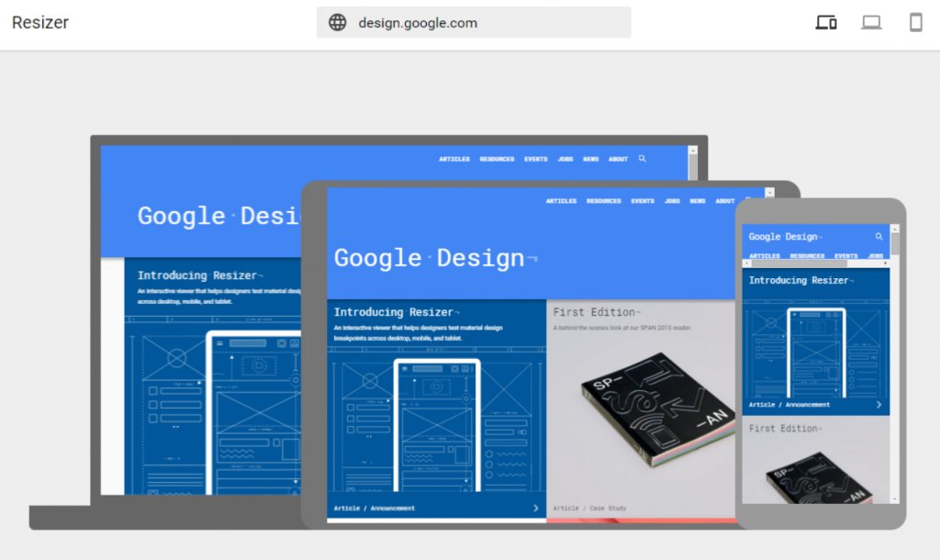
Task: Open the First Edition article headline
Action: (x=597, y=311)
